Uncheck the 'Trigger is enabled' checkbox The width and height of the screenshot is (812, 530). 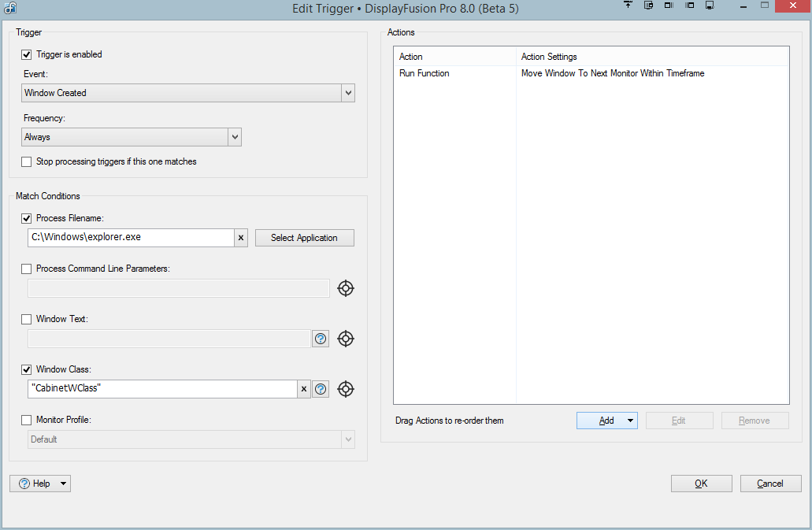tap(27, 54)
